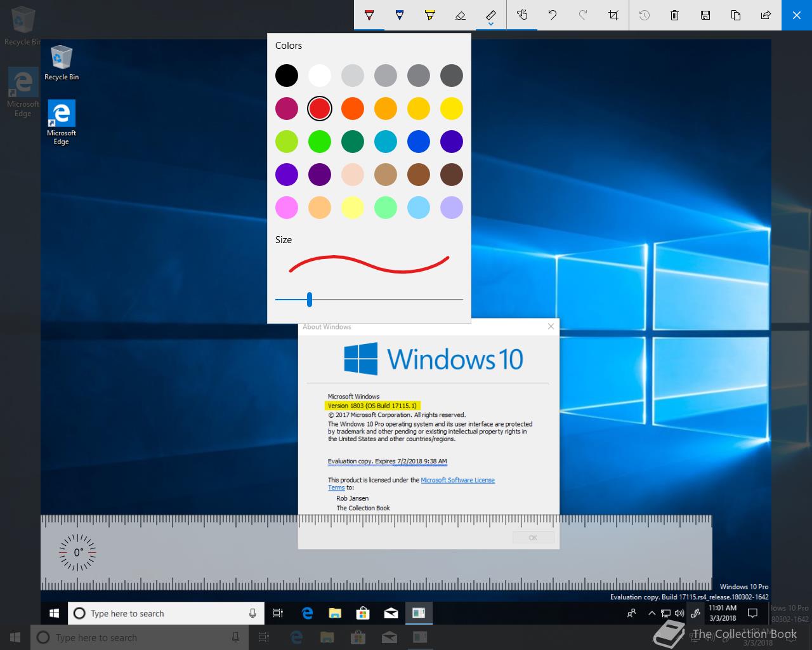Choose the gold swatch beside bright yellow

coord(419,109)
